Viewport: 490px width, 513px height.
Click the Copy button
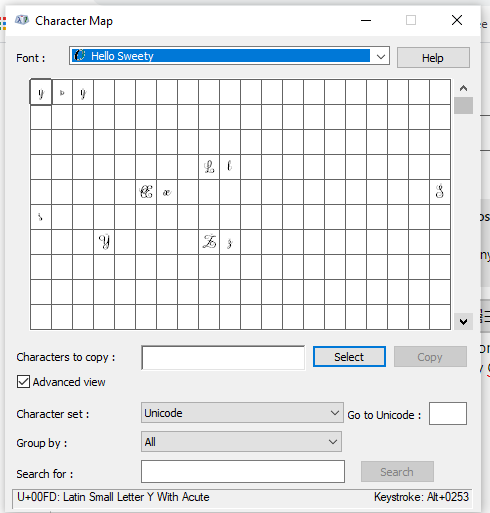(430, 357)
